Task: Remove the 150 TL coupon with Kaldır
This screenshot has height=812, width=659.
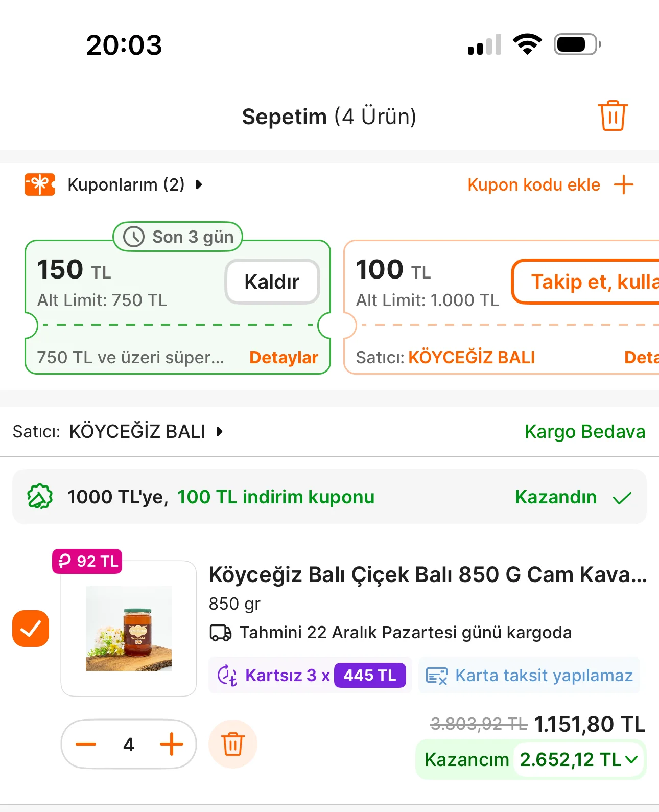Action: click(272, 282)
